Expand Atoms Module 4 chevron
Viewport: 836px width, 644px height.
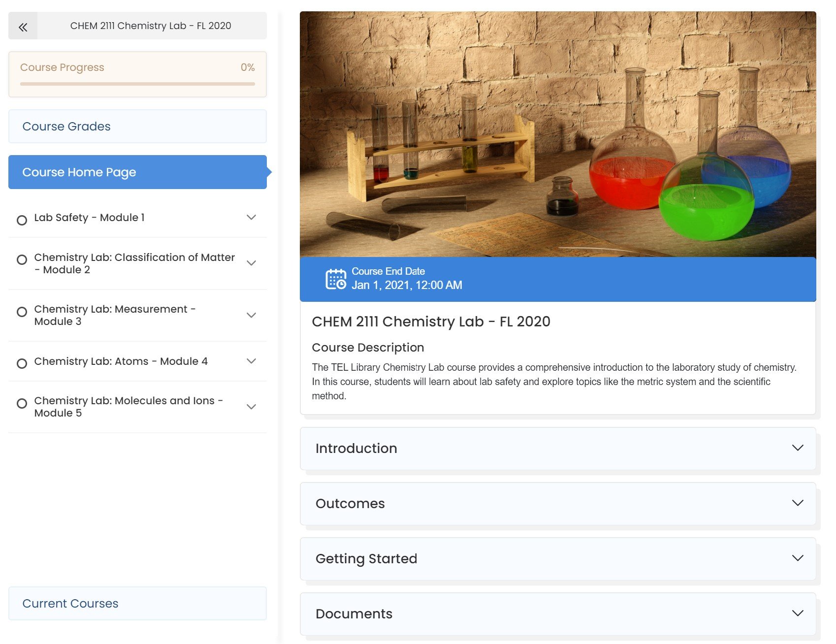[x=251, y=361]
